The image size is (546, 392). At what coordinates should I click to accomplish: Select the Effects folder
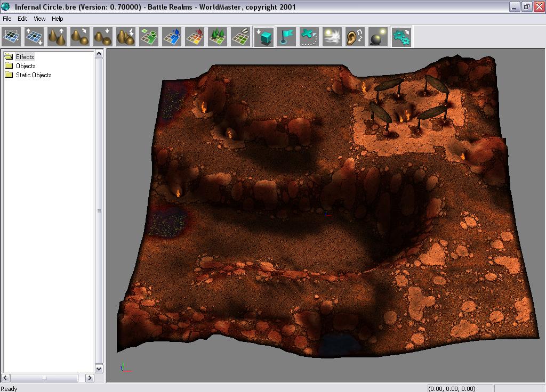tap(25, 56)
